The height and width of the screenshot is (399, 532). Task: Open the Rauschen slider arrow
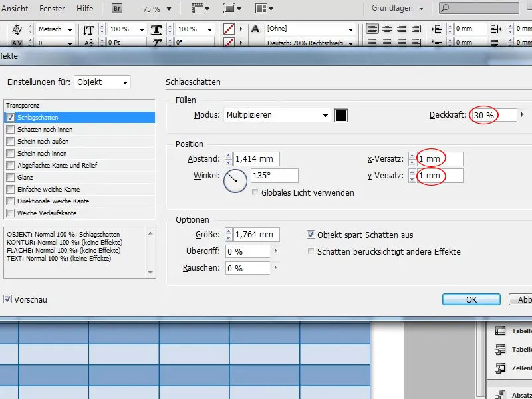(275, 268)
